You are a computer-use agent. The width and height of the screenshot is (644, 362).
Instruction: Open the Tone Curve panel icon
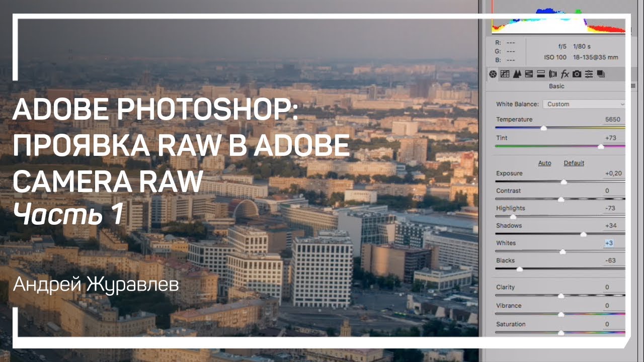(x=505, y=74)
